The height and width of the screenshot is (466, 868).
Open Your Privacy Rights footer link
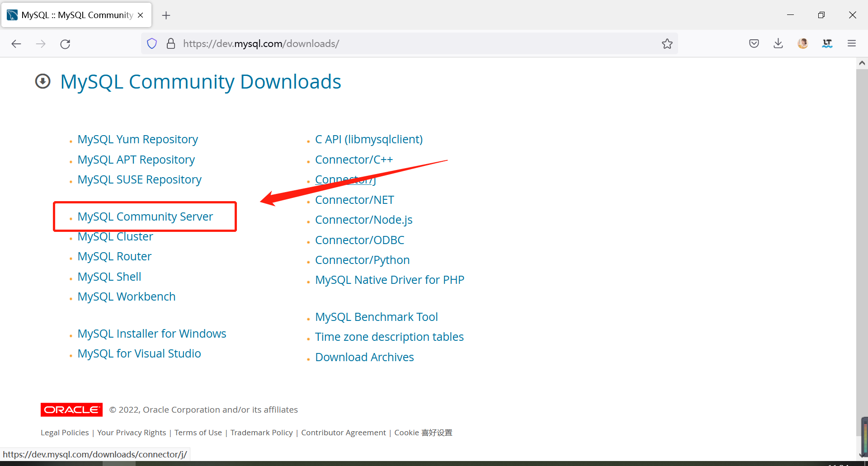click(x=132, y=433)
